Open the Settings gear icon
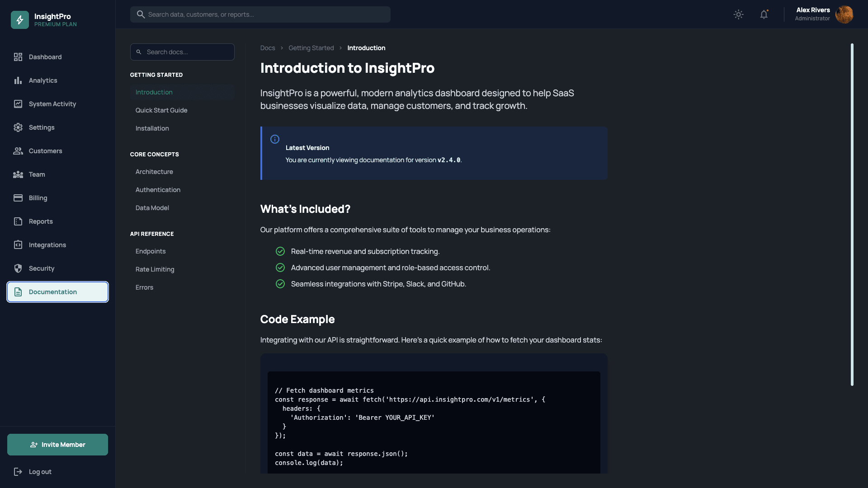 click(x=18, y=127)
